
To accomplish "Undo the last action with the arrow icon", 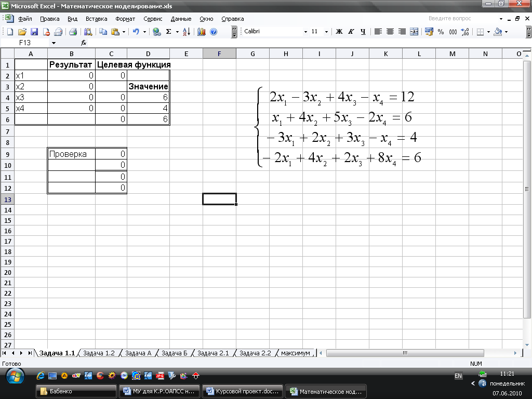I will point(136,32).
